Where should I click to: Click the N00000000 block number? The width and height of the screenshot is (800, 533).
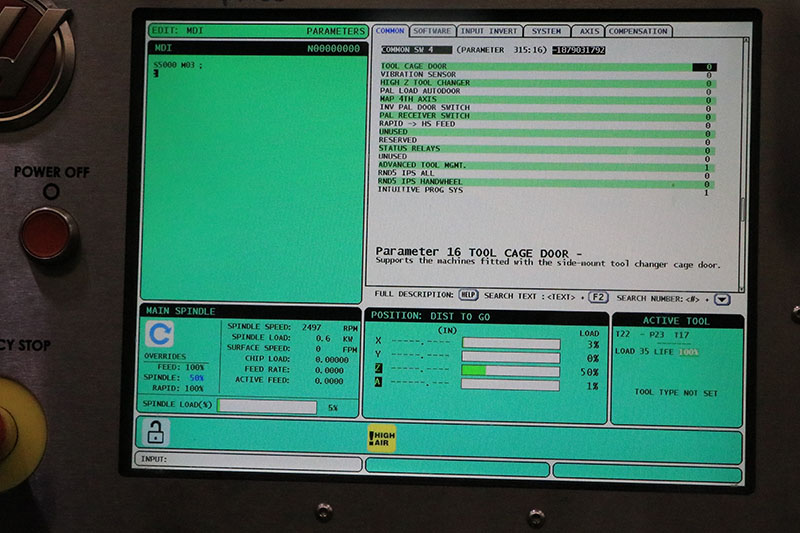tap(333, 49)
